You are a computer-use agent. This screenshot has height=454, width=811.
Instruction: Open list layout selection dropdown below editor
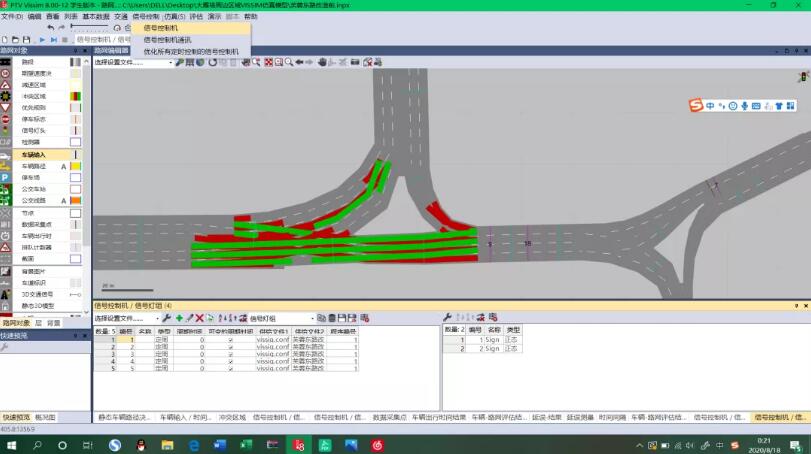pyautogui.click(x=127, y=318)
